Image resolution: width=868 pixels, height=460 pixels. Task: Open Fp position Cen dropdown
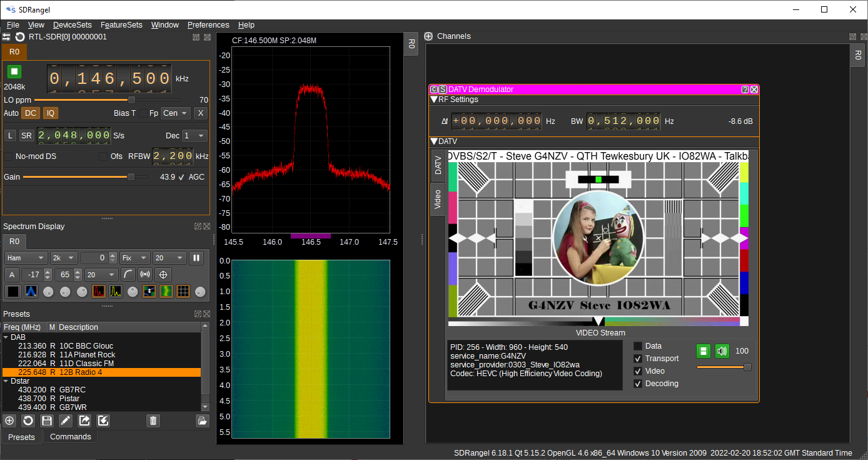tap(176, 113)
